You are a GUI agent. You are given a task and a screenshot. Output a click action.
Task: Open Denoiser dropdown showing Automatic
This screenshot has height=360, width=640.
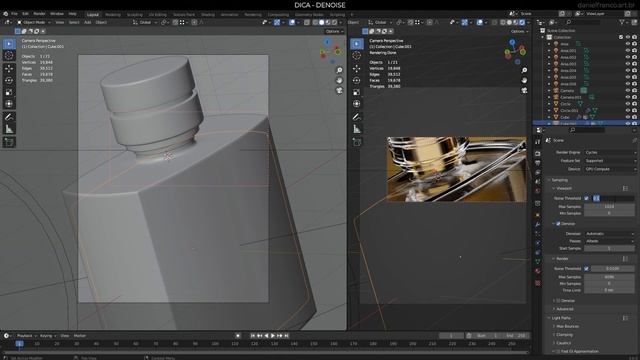click(610, 233)
